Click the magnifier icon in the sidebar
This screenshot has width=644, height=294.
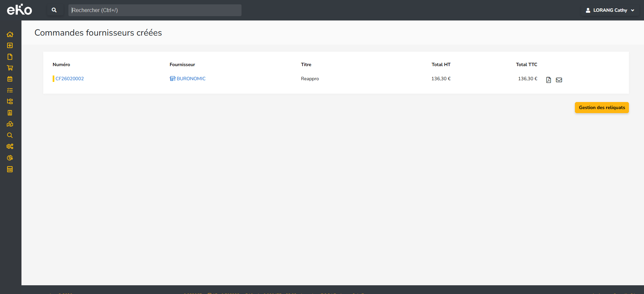point(10,135)
